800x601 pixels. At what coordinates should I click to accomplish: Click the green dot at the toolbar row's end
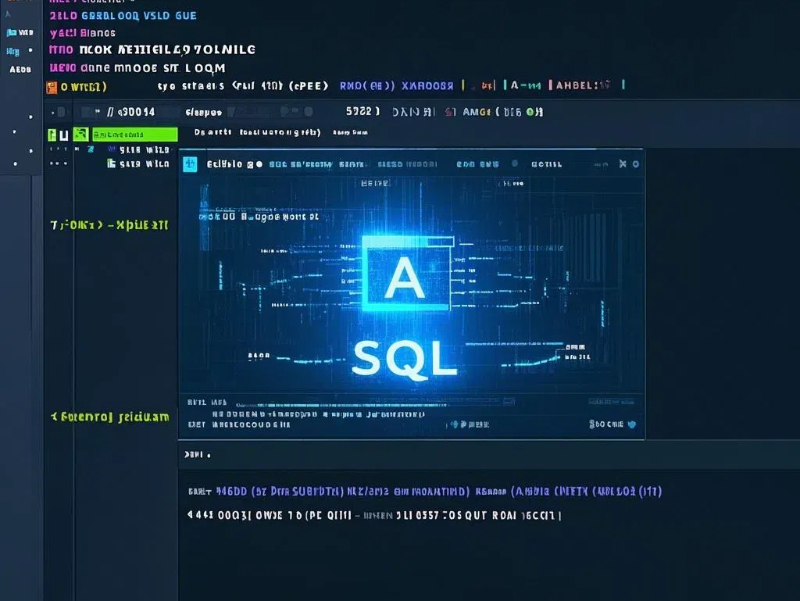[530, 112]
